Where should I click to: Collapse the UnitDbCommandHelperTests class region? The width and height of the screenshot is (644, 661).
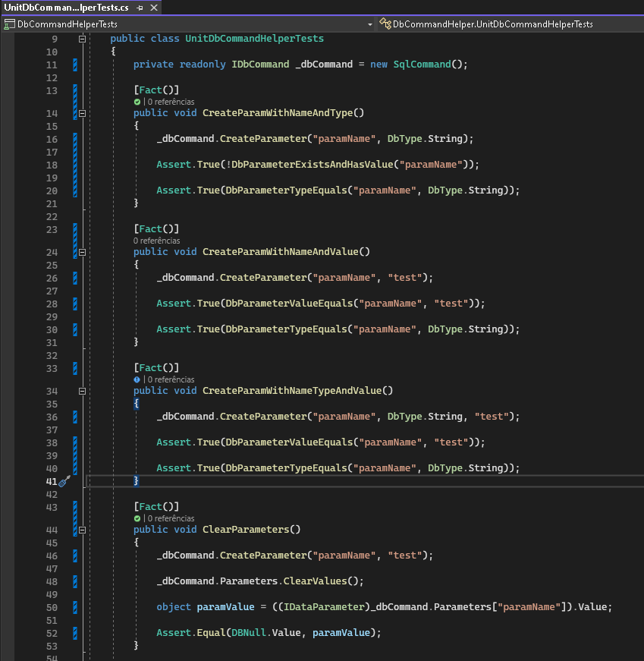tap(82, 39)
